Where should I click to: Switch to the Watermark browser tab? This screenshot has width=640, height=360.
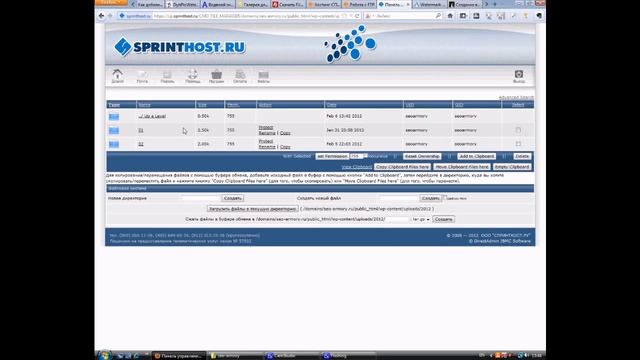point(429,4)
